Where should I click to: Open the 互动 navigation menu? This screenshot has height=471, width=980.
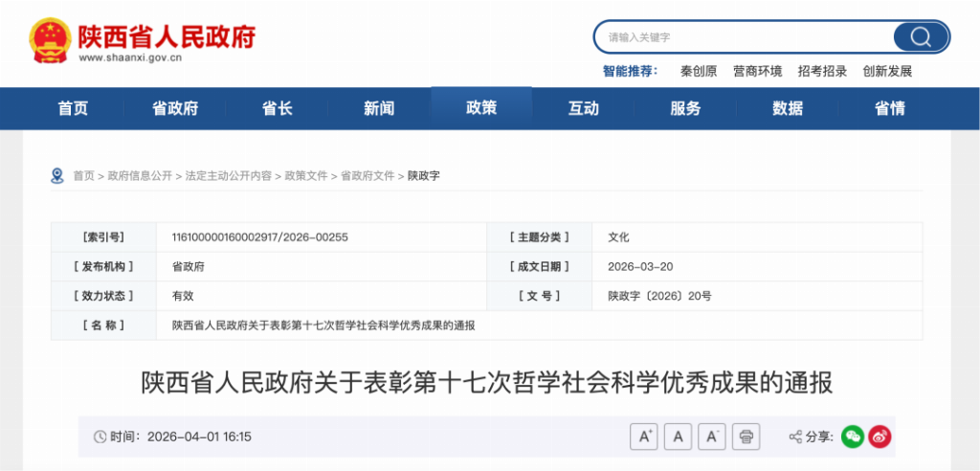click(583, 108)
